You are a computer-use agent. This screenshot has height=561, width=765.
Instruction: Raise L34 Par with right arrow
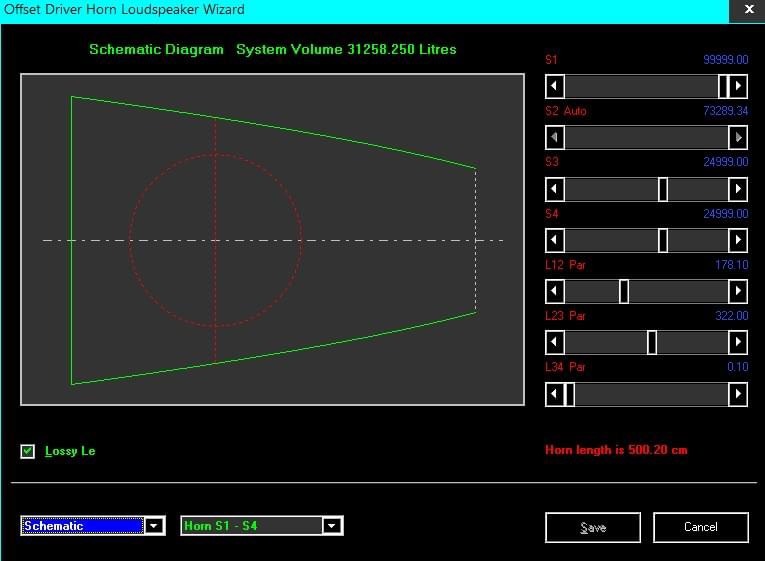(x=738, y=394)
